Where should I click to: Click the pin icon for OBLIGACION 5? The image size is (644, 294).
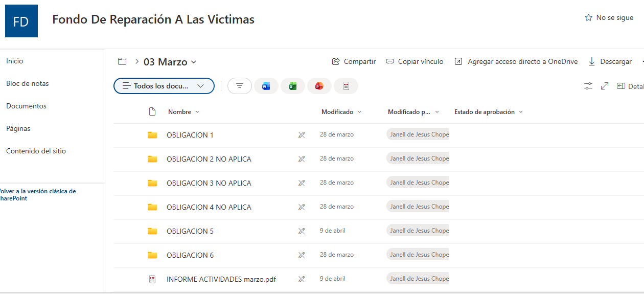pyautogui.click(x=302, y=231)
